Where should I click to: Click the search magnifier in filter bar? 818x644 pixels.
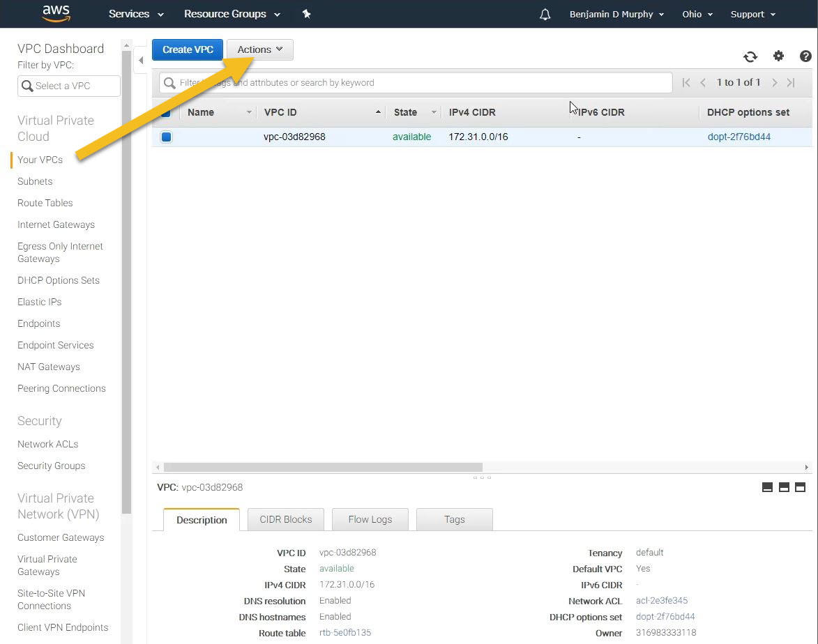pos(169,83)
